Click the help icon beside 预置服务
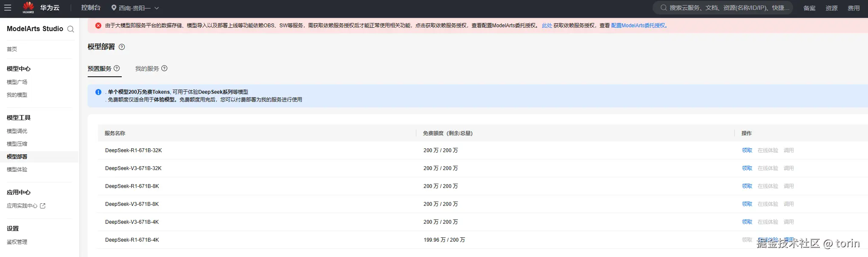This screenshot has width=868, height=257. point(117,68)
